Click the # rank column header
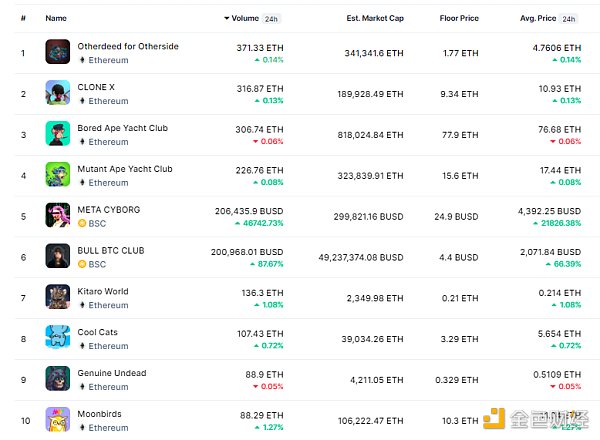This screenshot has height=440, width=600. [x=22, y=18]
